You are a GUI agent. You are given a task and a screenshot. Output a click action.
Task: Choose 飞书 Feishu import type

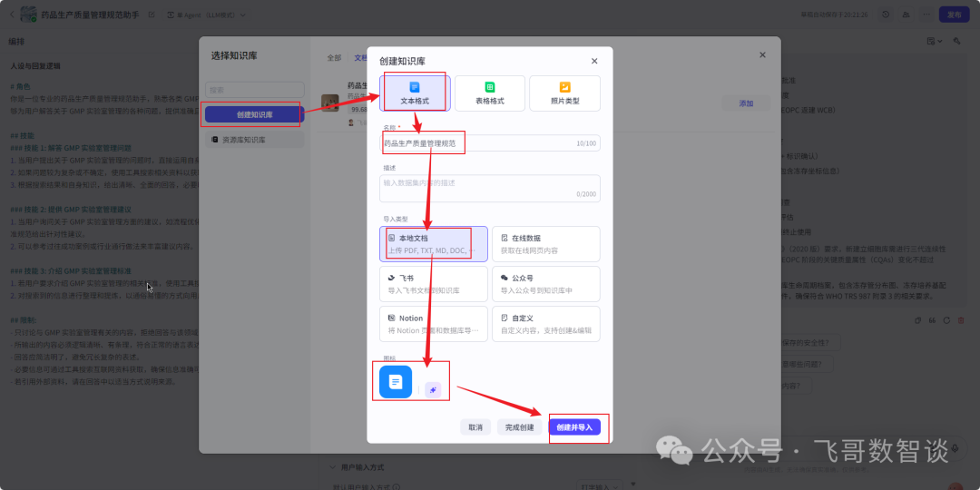coord(434,284)
